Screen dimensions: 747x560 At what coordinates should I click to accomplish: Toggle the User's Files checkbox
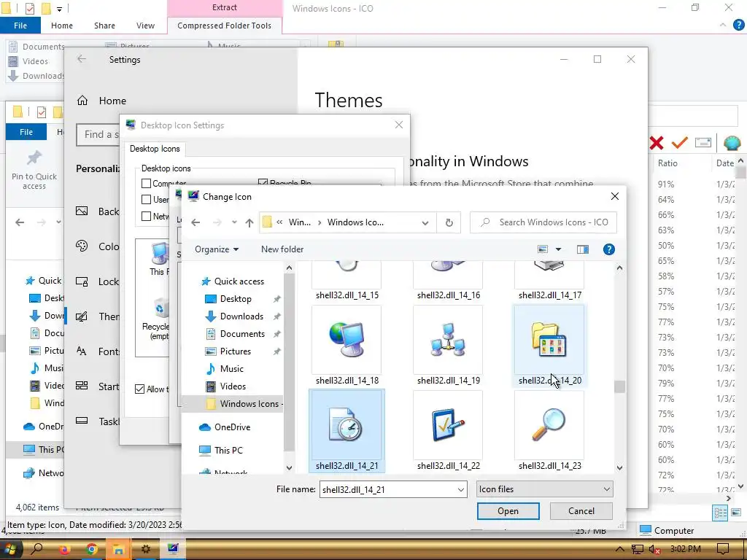(x=146, y=200)
